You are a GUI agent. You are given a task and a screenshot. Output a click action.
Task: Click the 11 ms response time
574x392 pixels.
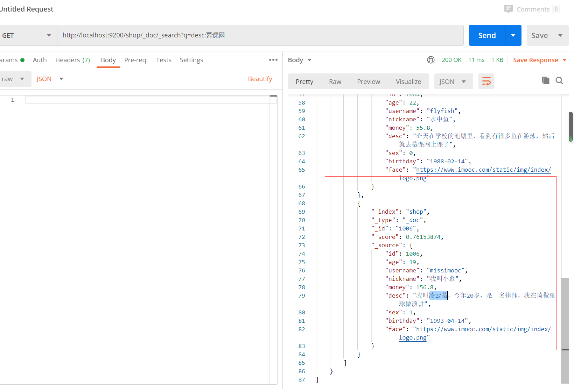click(x=476, y=60)
